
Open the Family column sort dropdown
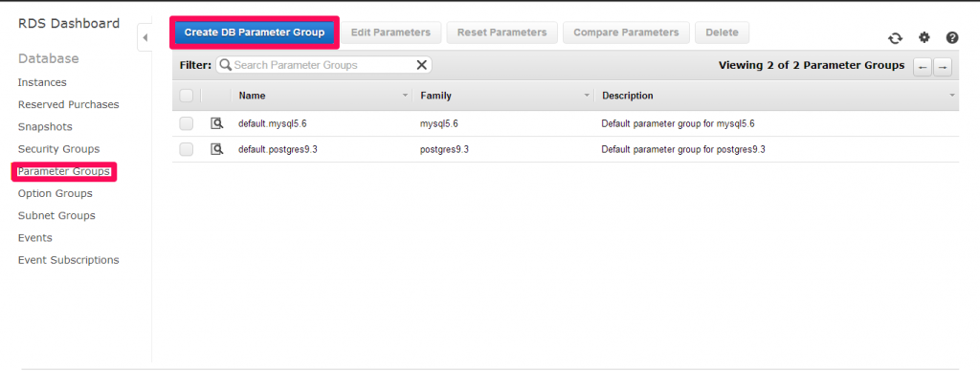[x=587, y=96]
